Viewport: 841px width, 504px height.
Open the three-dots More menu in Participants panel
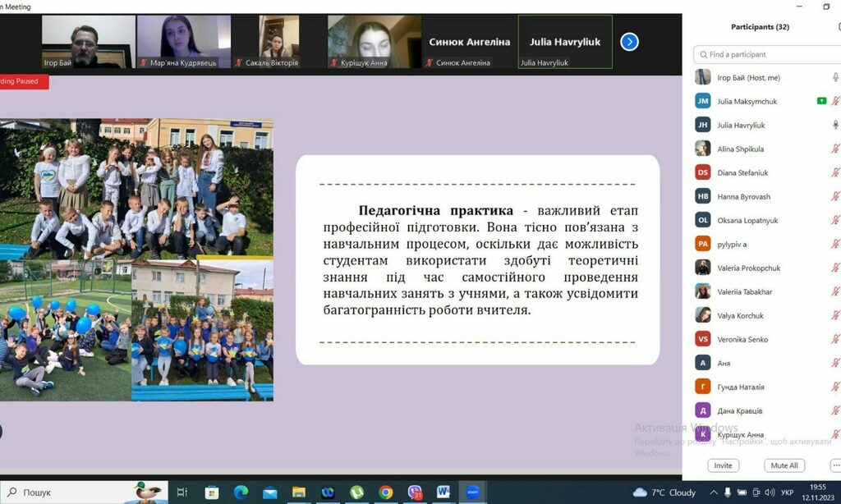(x=835, y=465)
